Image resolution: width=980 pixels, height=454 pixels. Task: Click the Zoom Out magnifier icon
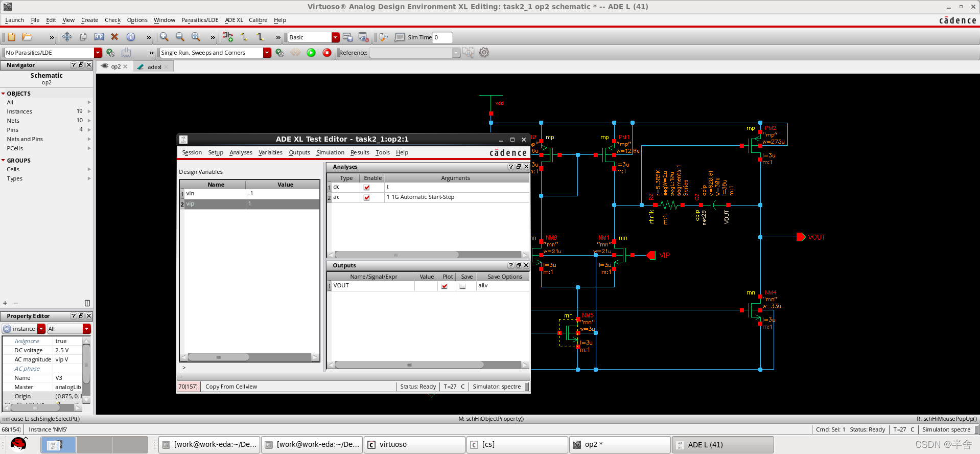click(180, 37)
